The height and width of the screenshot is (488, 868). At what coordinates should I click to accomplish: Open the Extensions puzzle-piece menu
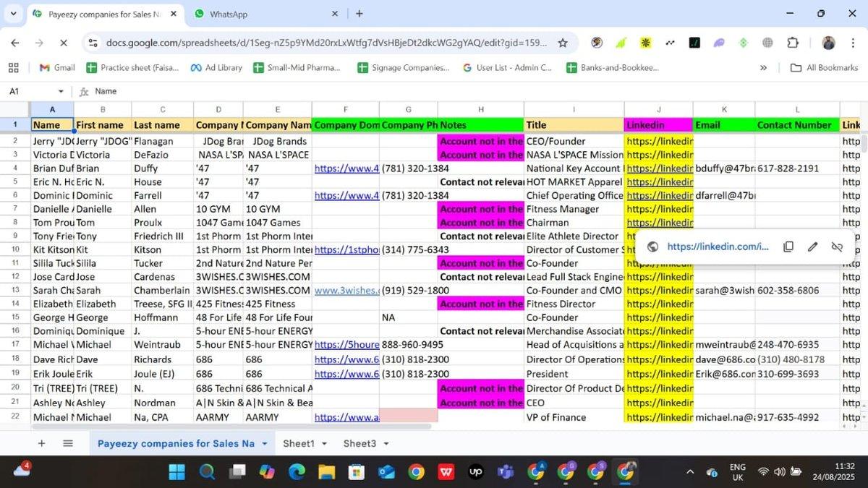[793, 43]
